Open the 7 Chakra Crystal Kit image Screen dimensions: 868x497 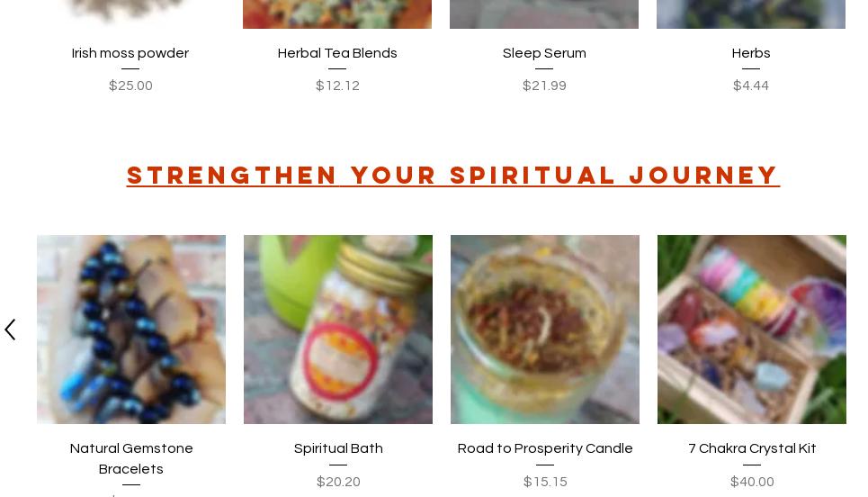(x=752, y=330)
